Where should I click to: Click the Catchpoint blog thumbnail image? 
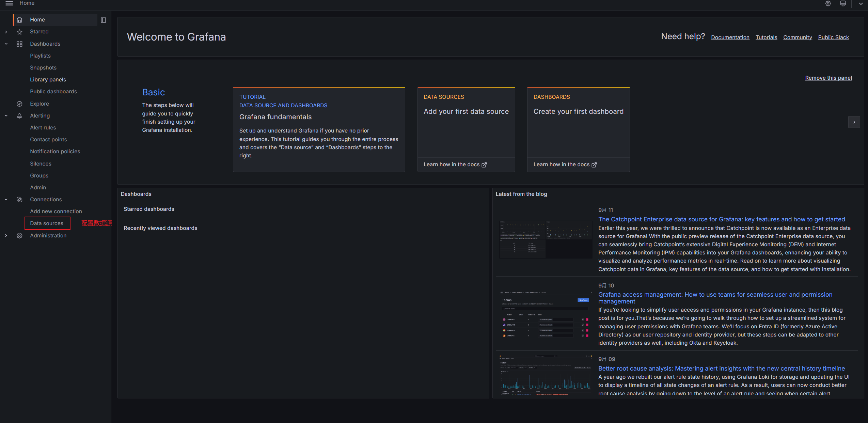[x=546, y=239]
